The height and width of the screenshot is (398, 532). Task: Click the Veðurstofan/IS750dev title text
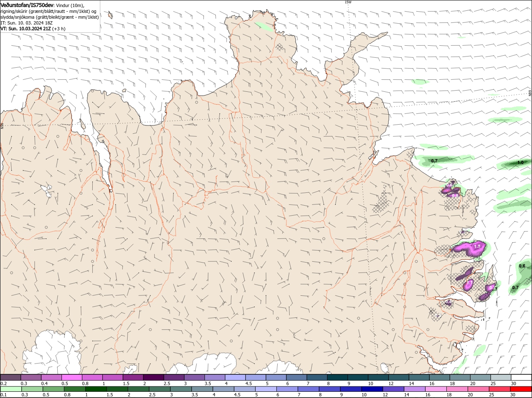(27, 5)
